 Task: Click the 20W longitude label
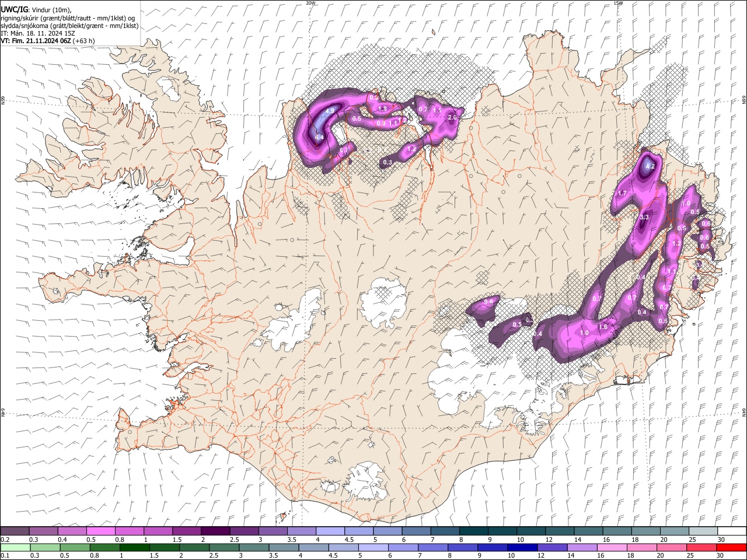pos(310,3)
